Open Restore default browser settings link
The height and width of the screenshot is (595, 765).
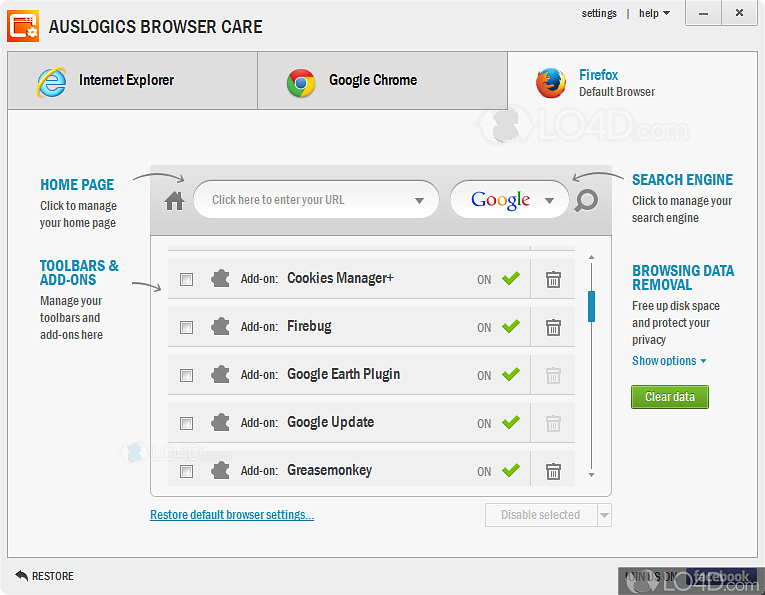(232, 515)
